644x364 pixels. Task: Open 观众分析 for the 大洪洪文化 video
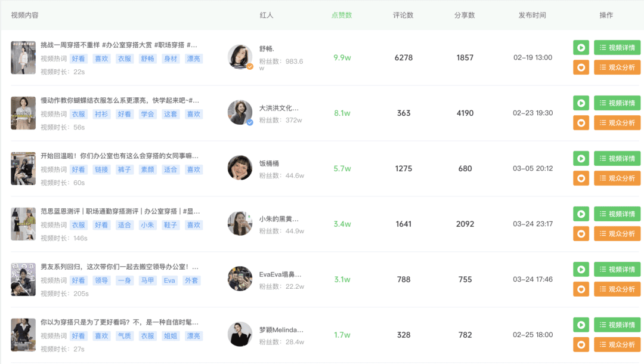617,123
